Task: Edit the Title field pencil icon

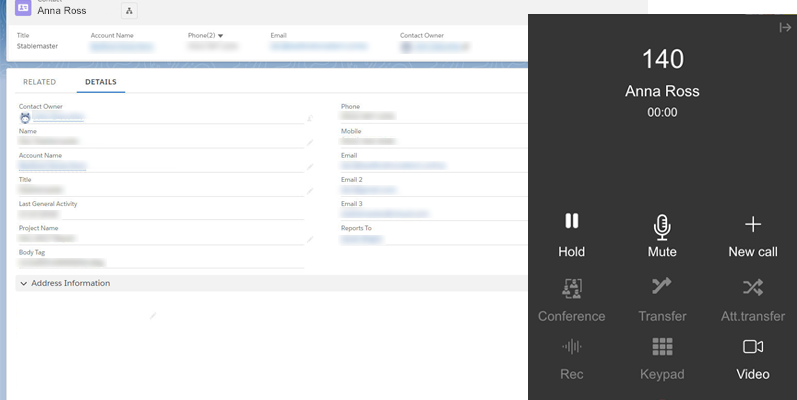Action: click(310, 191)
